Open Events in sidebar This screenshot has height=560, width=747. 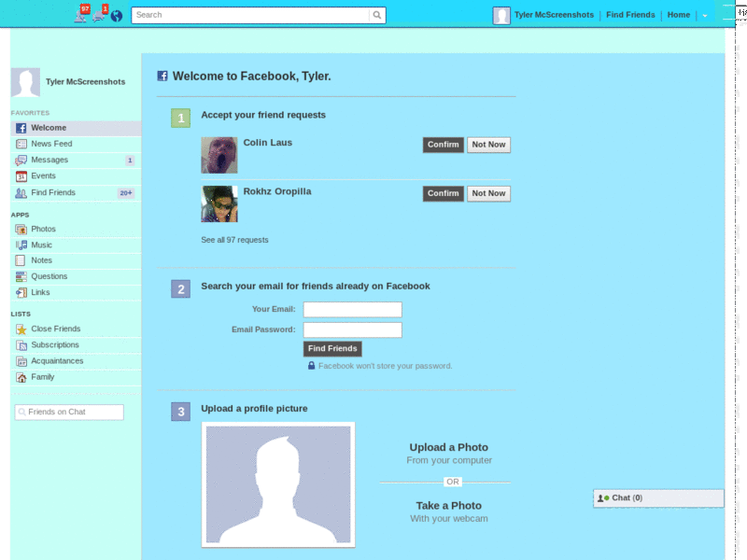(x=76, y=176)
